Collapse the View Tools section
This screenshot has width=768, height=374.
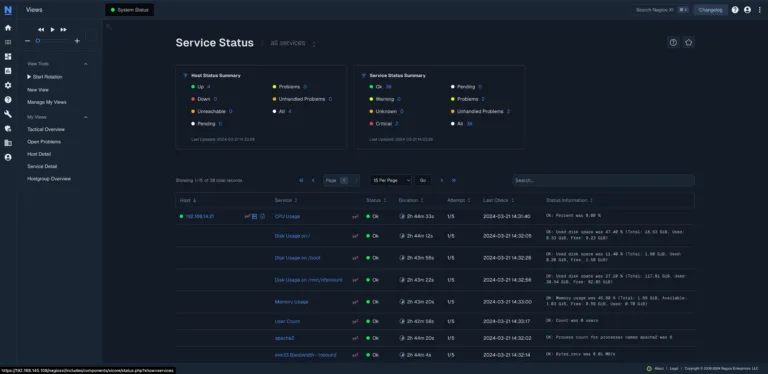click(x=86, y=64)
